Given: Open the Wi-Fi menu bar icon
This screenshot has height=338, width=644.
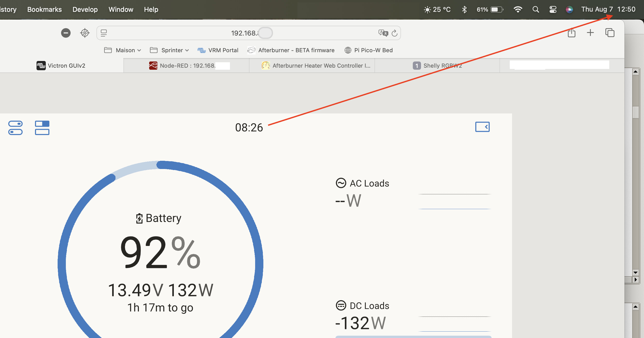Looking at the screenshot, I should [x=518, y=10].
